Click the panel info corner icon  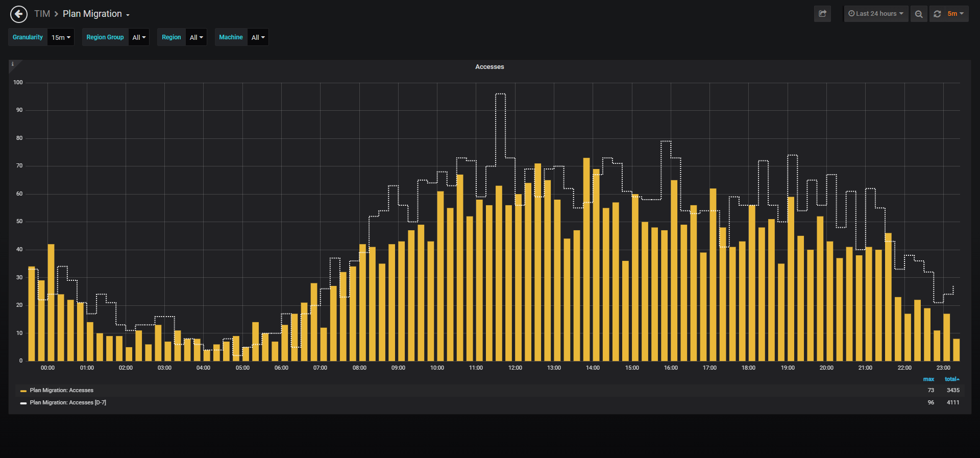13,64
